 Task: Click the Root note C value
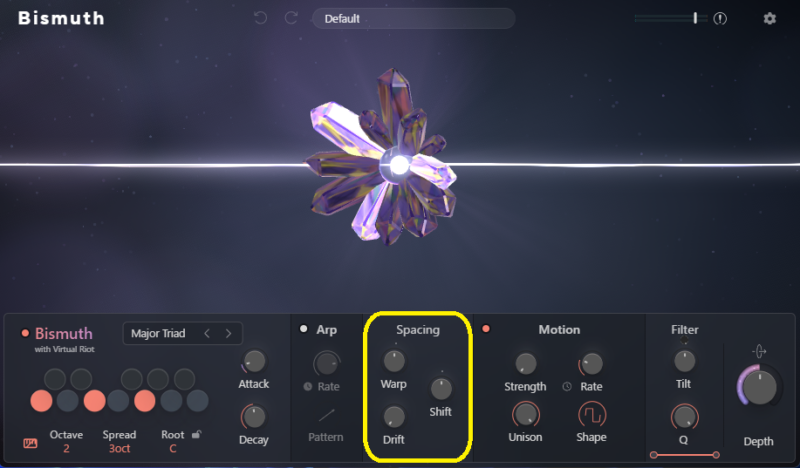tap(173, 449)
